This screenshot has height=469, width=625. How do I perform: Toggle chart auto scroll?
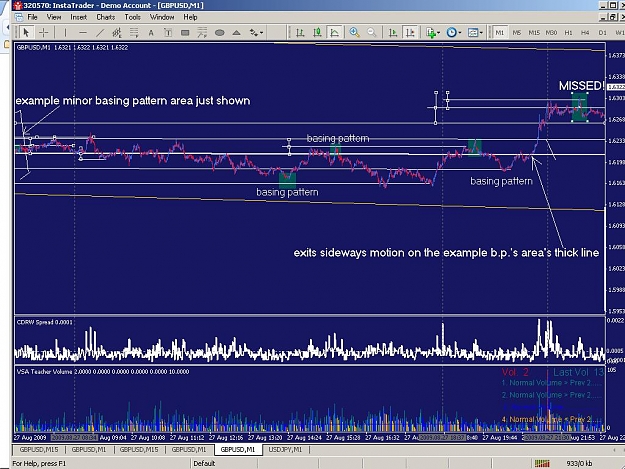pyautogui.click(x=393, y=33)
